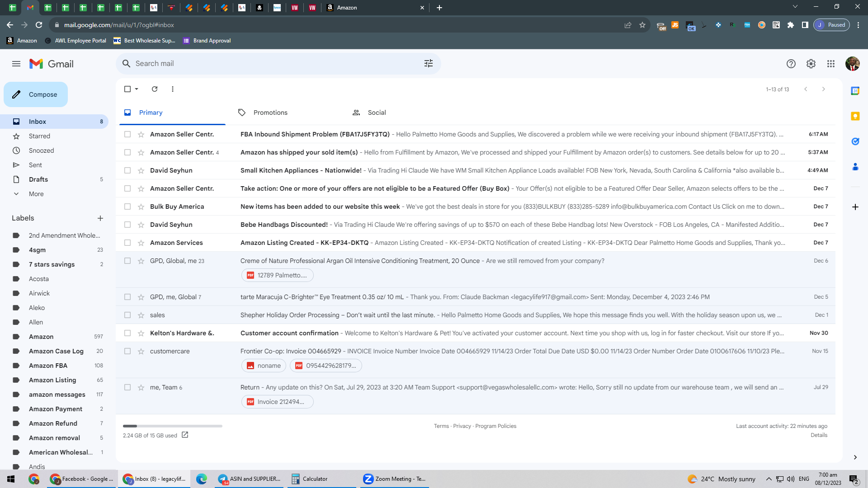Select Amazon Listing Created email checkbox
Image resolution: width=868 pixels, height=488 pixels.
tap(127, 243)
